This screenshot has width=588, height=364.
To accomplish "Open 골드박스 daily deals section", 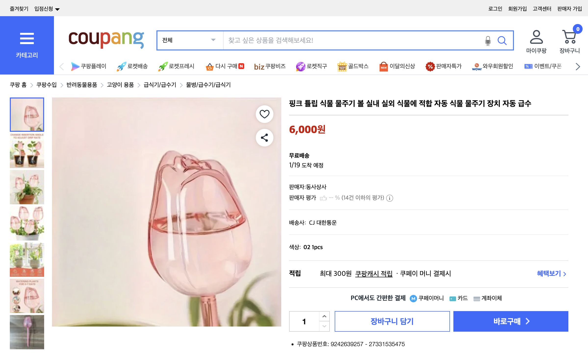I will pyautogui.click(x=353, y=66).
